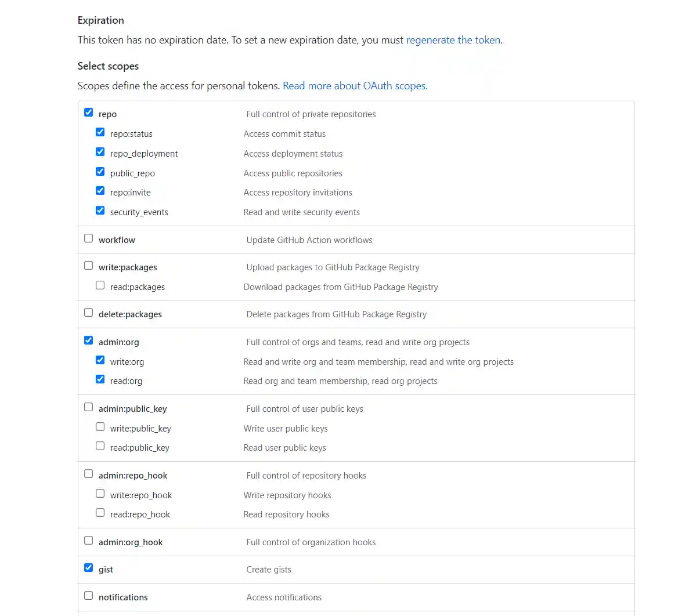Disable the repo_deployment scope
This screenshot has height=616, width=689.
point(100,152)
